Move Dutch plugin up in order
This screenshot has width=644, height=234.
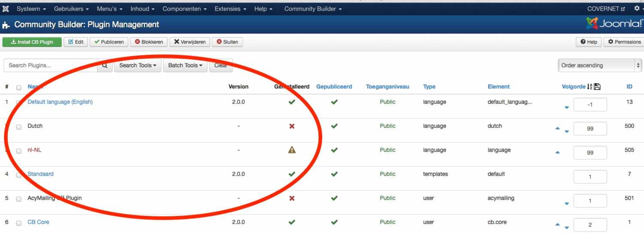coord(558,128)
